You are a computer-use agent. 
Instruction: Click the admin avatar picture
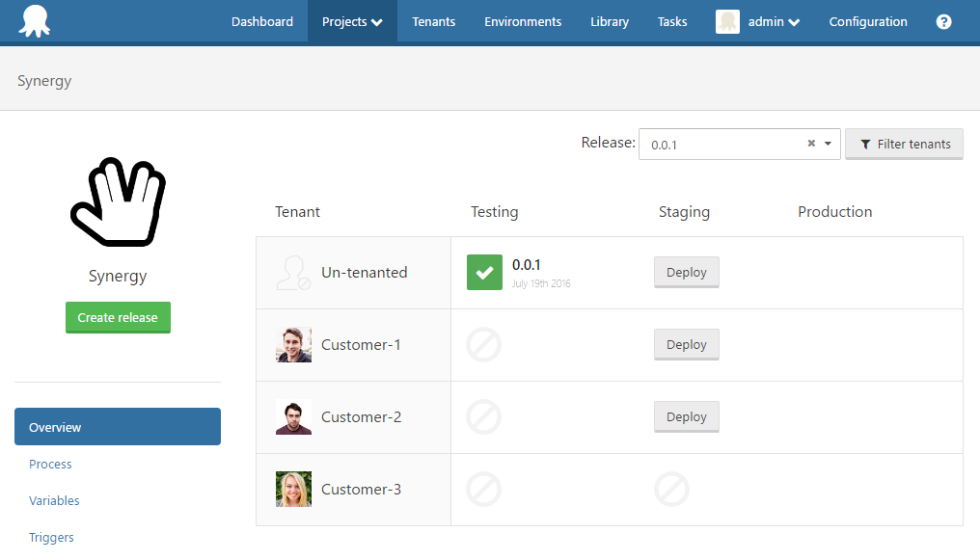[726, 21]
